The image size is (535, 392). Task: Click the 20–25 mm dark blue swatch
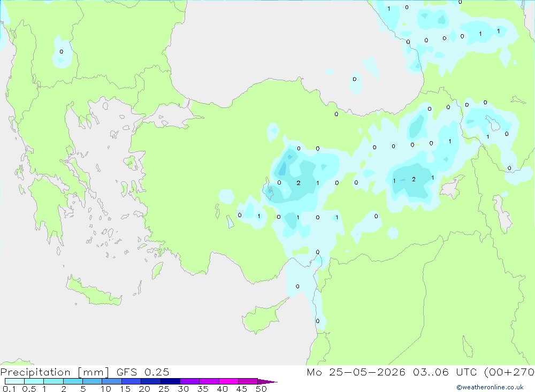pos(151,381)
